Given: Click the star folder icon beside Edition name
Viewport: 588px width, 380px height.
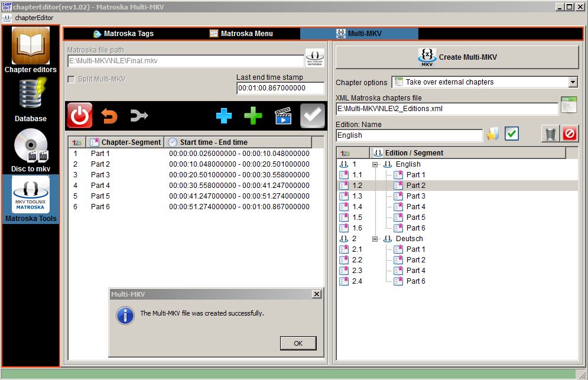Looking at the screenshot, I should pos(493,134).
